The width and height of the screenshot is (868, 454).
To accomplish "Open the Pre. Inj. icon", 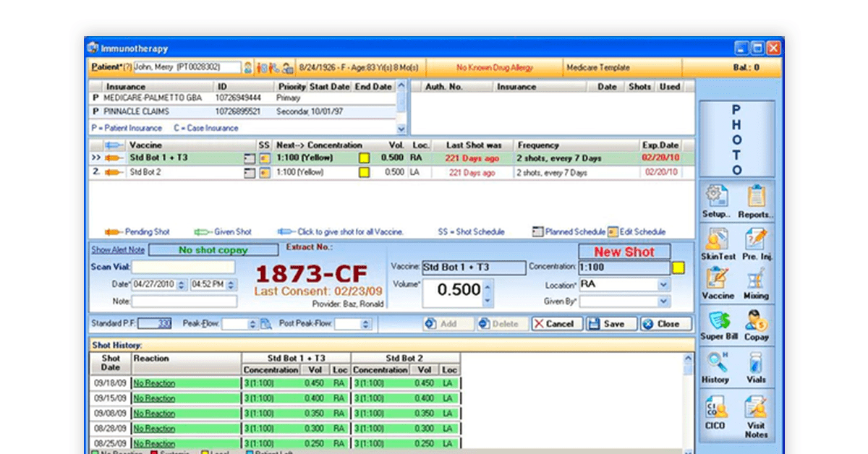I will pos(756,243).
